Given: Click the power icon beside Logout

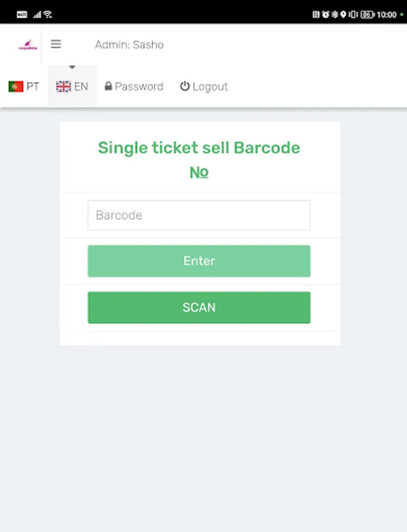Looking at the screenshot, I should (185, 86).
